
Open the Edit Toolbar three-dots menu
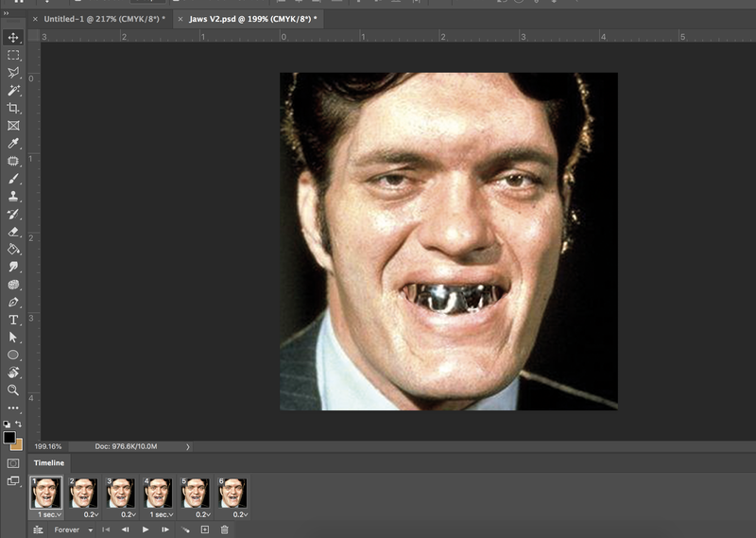(x=13, y=408)
